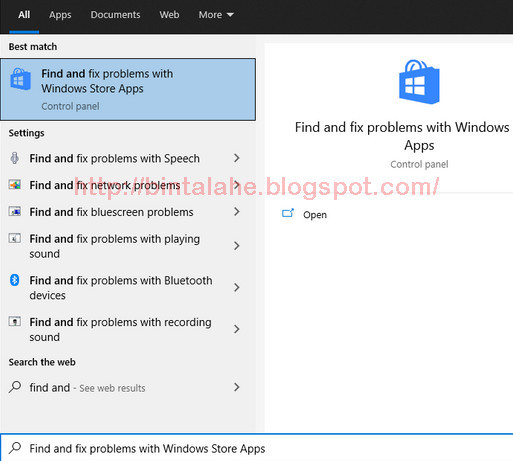Select 'find and - See web results'
Screen dimensions: 513x461
pos(124,387)
